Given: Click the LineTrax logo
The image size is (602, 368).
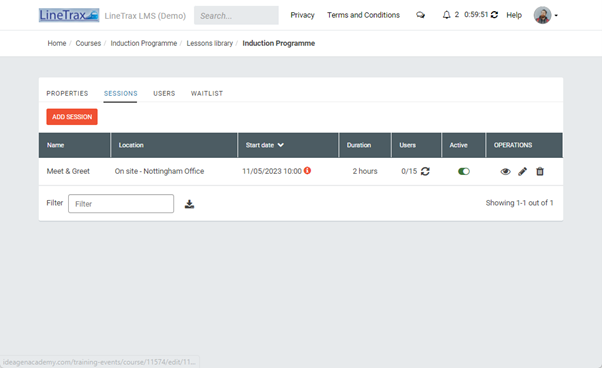Looking at the screenshot, I should pos(69,15).
